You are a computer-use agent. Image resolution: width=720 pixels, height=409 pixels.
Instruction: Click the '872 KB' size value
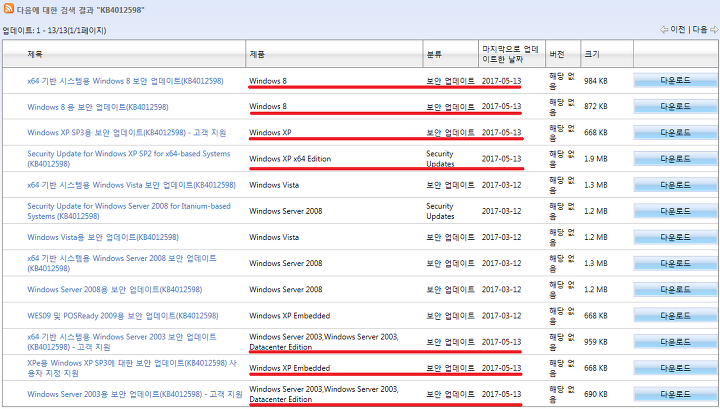[596, 106]
